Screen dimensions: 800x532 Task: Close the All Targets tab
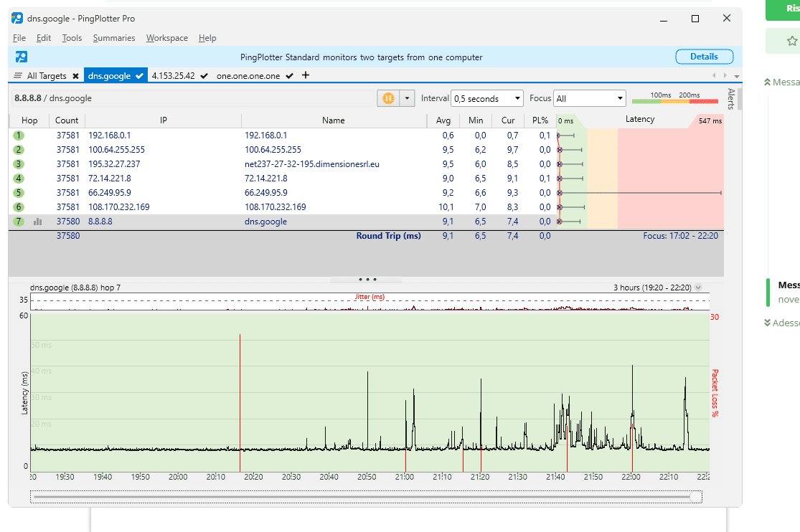75,76
